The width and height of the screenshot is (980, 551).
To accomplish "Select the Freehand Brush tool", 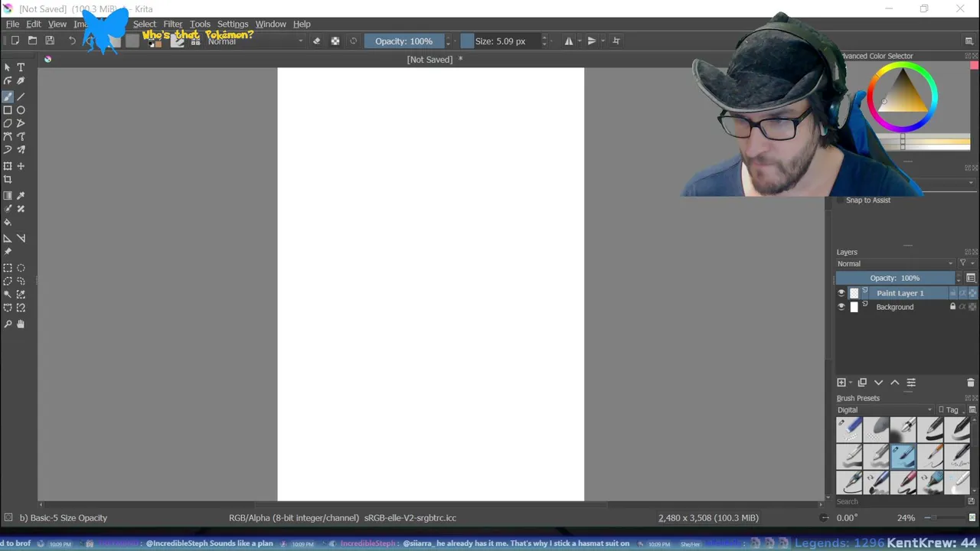I will [8, 96].
